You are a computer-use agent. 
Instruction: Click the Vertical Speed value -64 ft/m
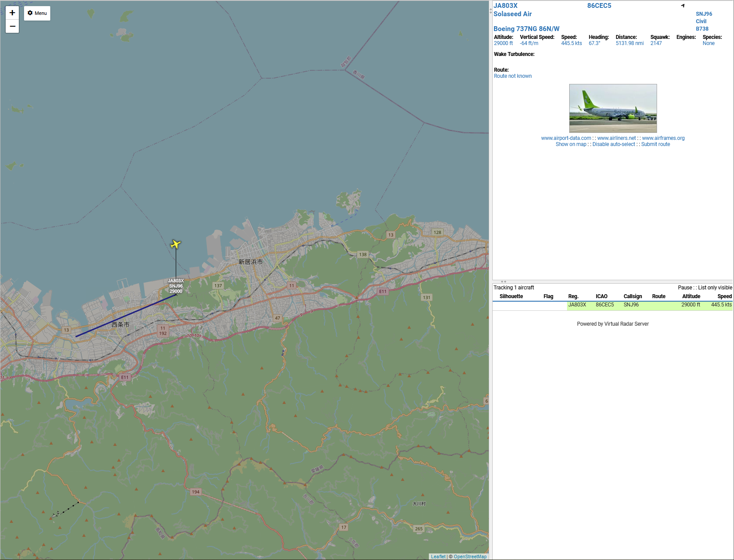tap(529, 43)
